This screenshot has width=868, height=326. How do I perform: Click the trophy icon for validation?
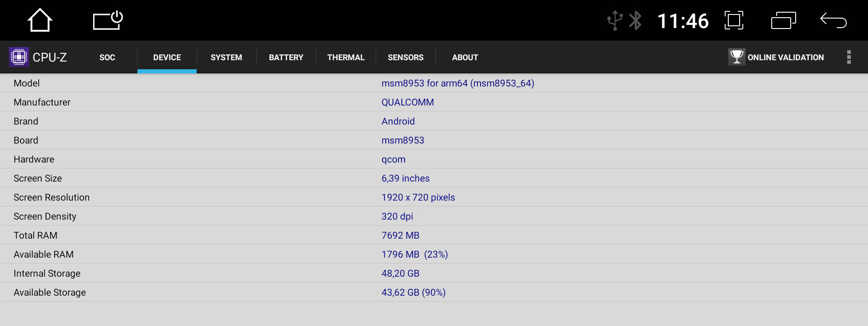coord(736,57)
